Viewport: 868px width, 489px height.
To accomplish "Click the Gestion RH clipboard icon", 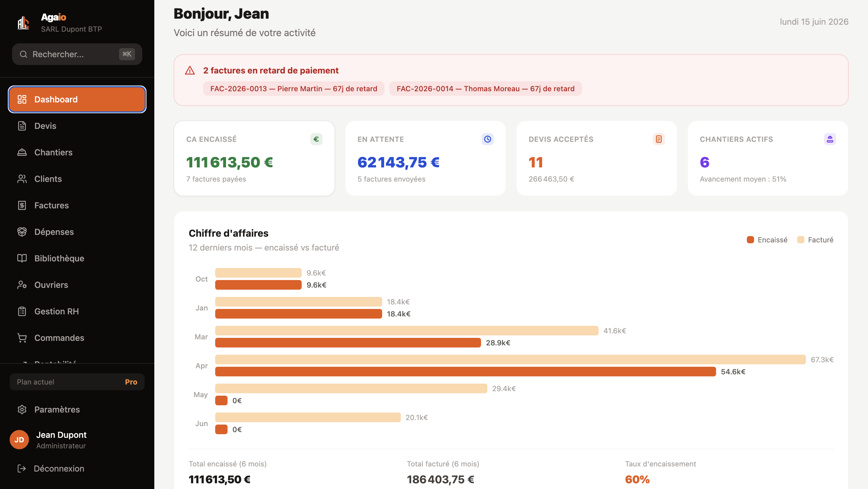I will (x=22, y=311).
